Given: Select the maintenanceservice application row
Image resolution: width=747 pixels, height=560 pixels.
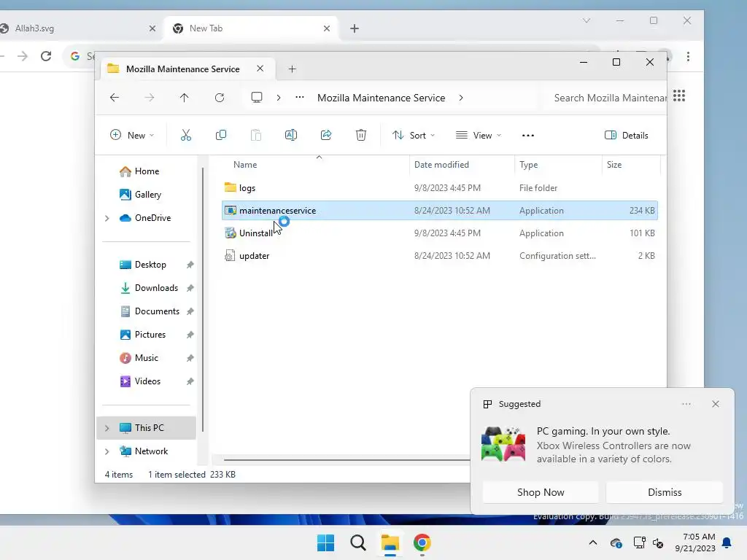Looking at the screenshot, I should (440, 211).
